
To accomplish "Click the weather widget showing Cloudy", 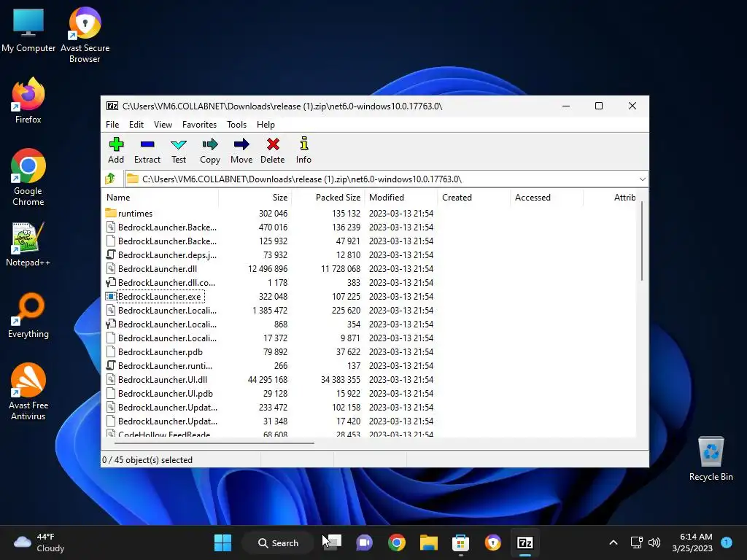I will click(x=39, y=542).
